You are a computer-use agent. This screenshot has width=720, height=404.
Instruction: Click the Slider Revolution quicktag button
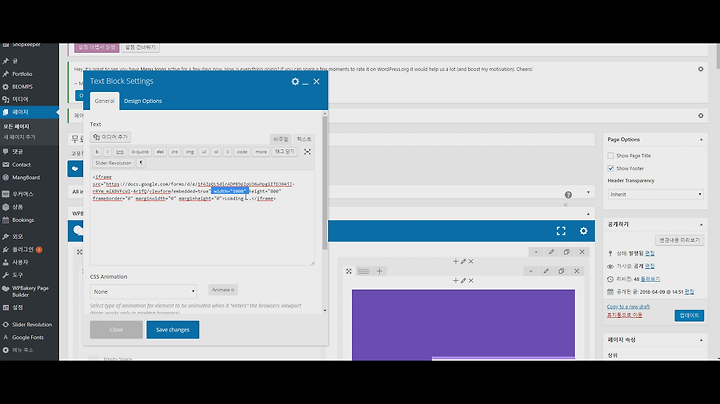pyautogui.click(x=113, y=163)
